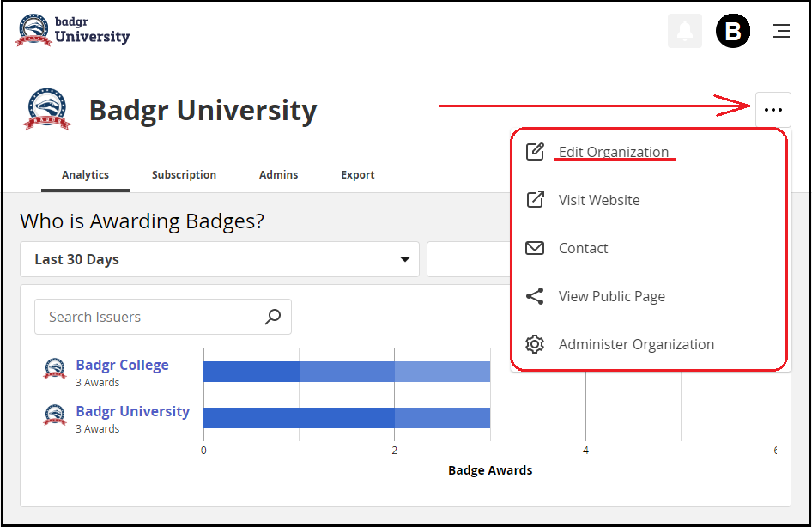
Task: Click the Visit Website external link icon
Action: pyautogui.click(x=535, y=200)
